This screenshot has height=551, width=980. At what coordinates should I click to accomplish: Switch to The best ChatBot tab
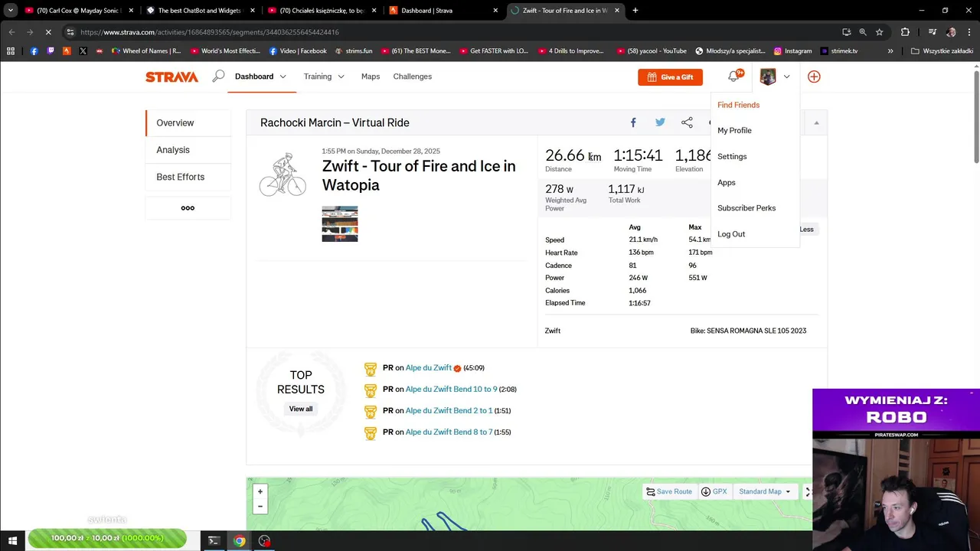(201, 11)
